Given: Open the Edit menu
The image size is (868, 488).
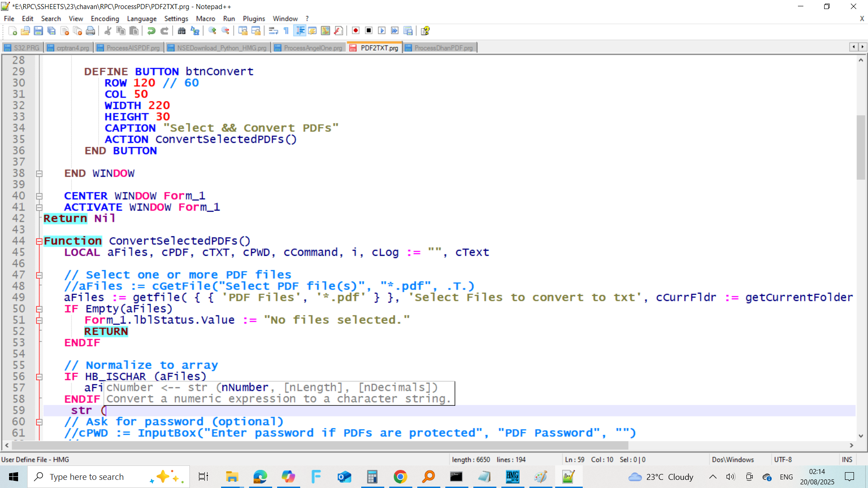Looking at the screenshot, I should point(28,19).
